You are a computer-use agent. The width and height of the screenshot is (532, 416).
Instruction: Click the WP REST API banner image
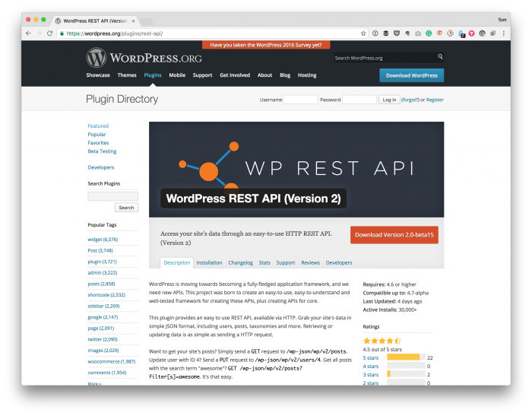[296, 170]
